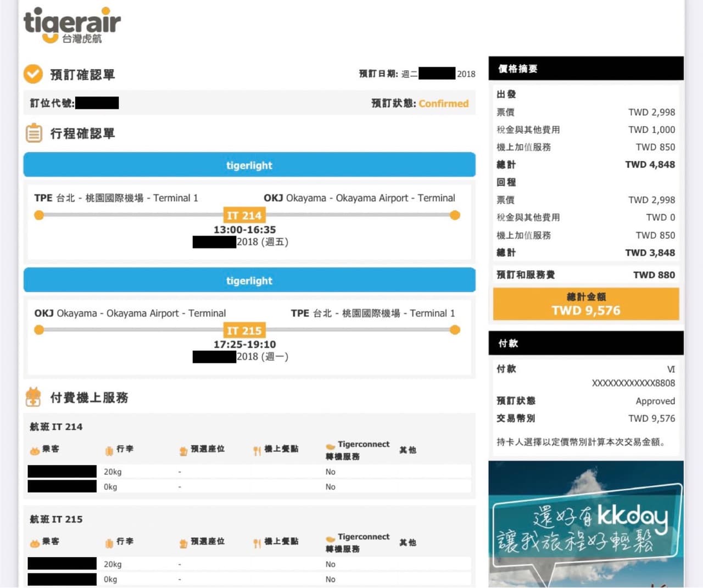This screenshot has height=588, width=703.
Task: Click the departure point dot of flight IT 215
Action: click(39, 330)
